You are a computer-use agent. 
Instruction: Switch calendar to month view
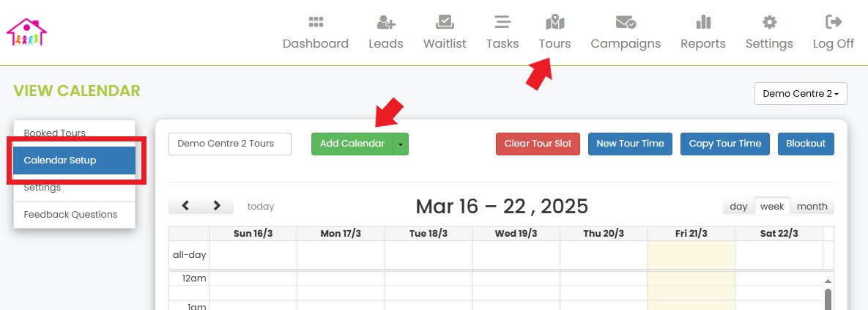point(812,207)
